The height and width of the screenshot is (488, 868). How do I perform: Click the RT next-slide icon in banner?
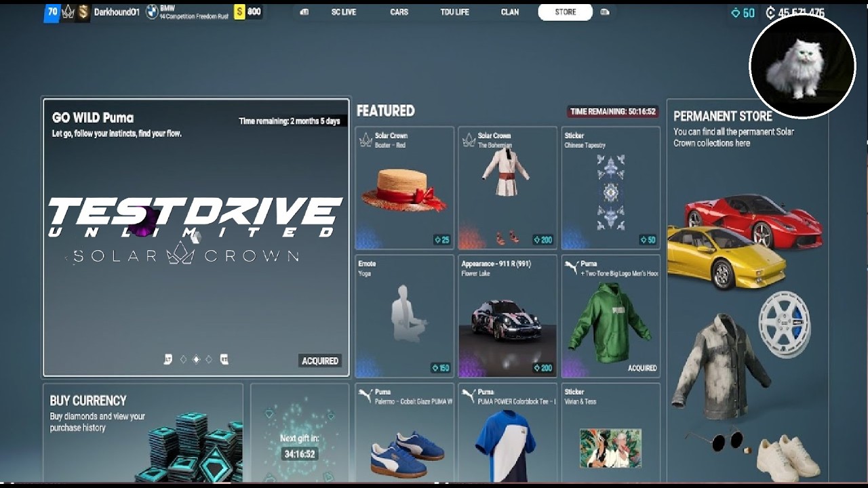point(224,359)
